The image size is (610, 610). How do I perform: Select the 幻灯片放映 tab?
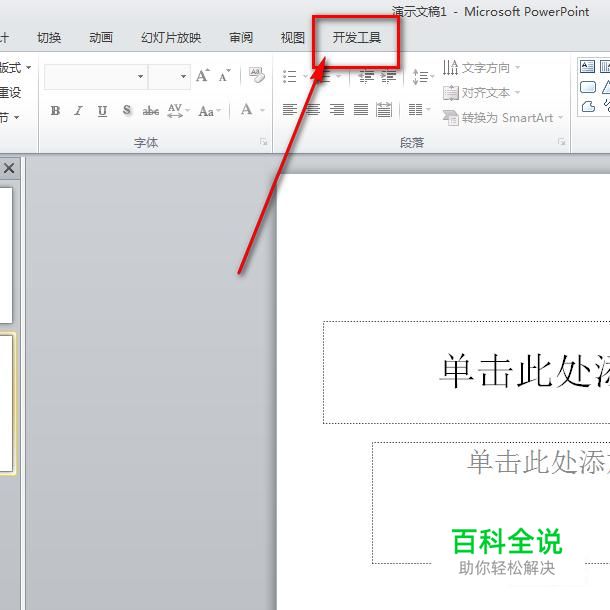click(171, 38)
